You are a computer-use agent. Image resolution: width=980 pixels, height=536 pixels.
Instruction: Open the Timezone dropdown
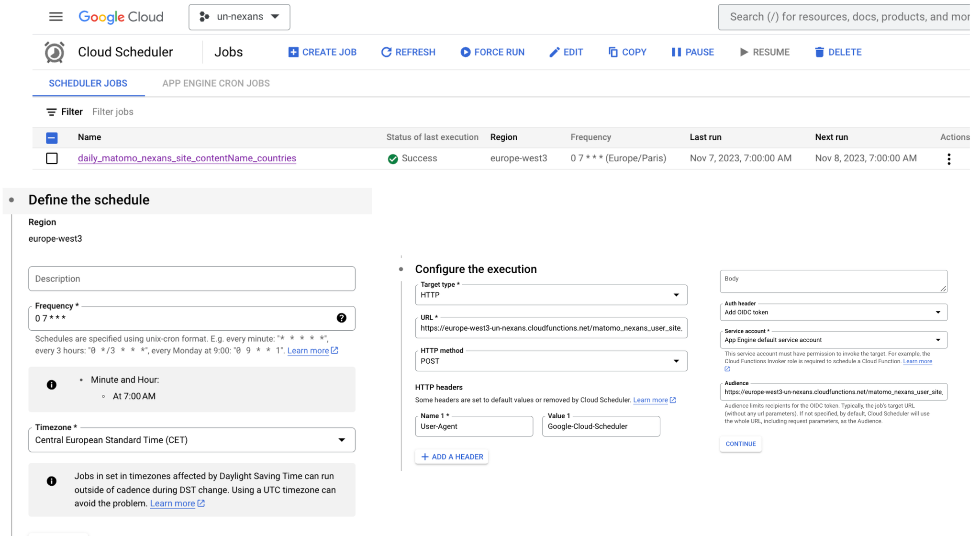[192, 440]
